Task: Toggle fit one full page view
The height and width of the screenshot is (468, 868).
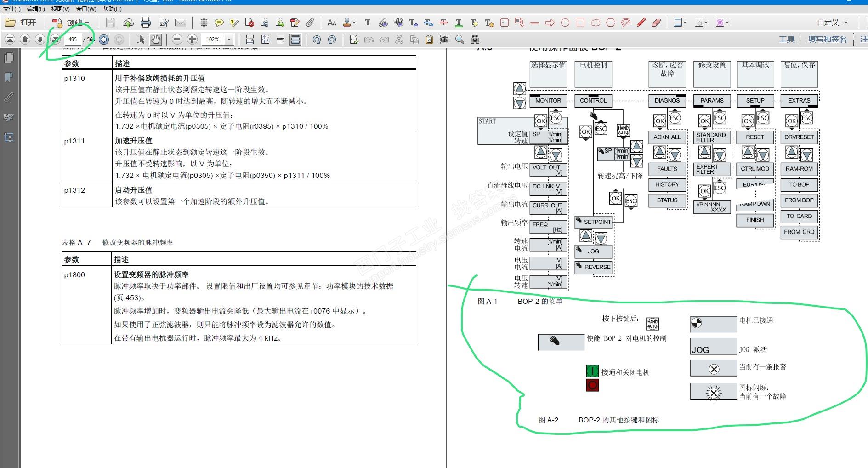Action: point(265,40)
